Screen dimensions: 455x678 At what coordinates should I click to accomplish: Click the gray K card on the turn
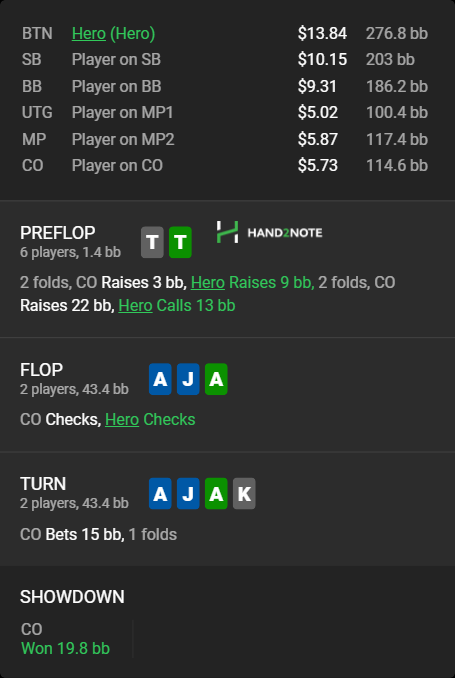pos(244,493)
